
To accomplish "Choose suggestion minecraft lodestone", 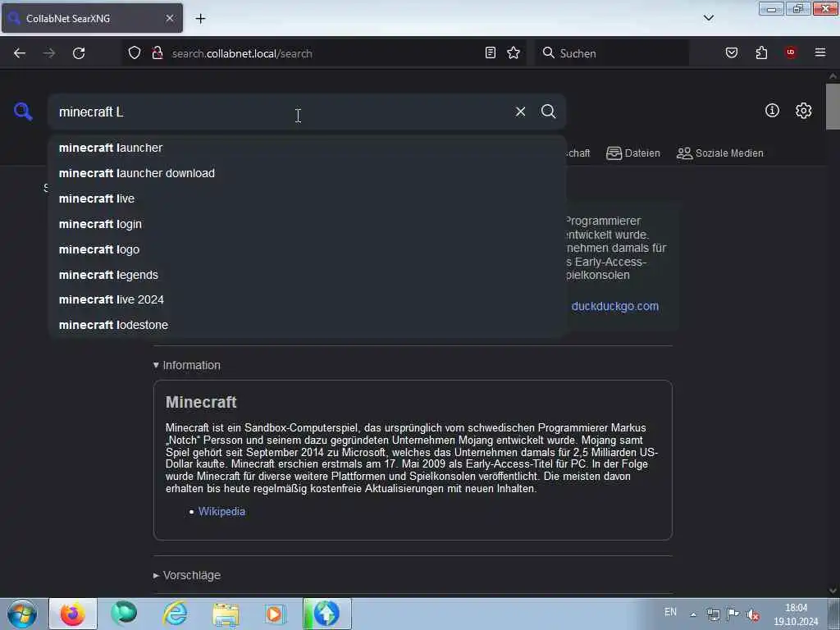I will tap(307, 325).
